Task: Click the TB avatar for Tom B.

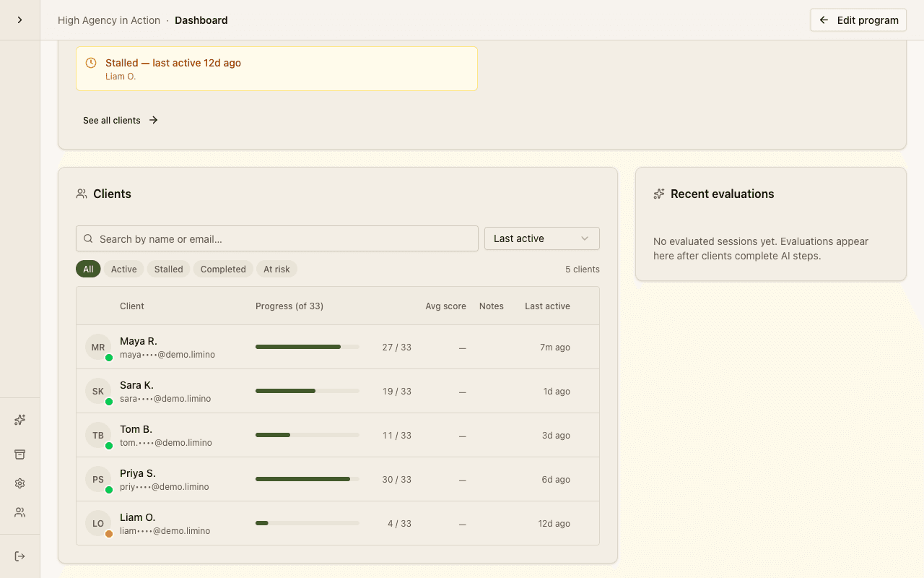Action: tap(98, 435)
